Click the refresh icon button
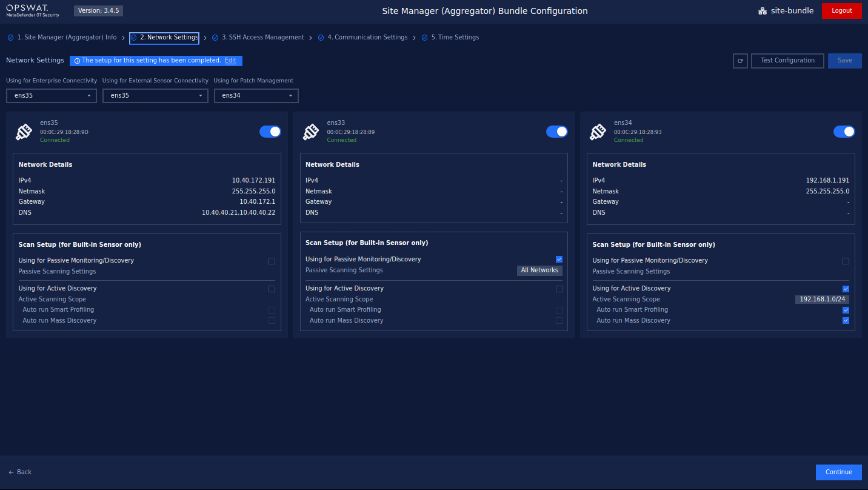 [x=740, y=61]
